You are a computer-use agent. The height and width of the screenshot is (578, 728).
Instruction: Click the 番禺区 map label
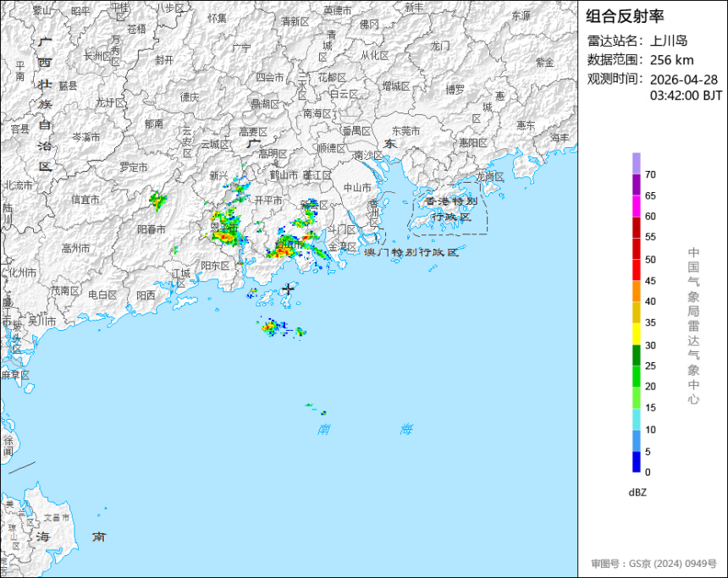pos(356,131)
